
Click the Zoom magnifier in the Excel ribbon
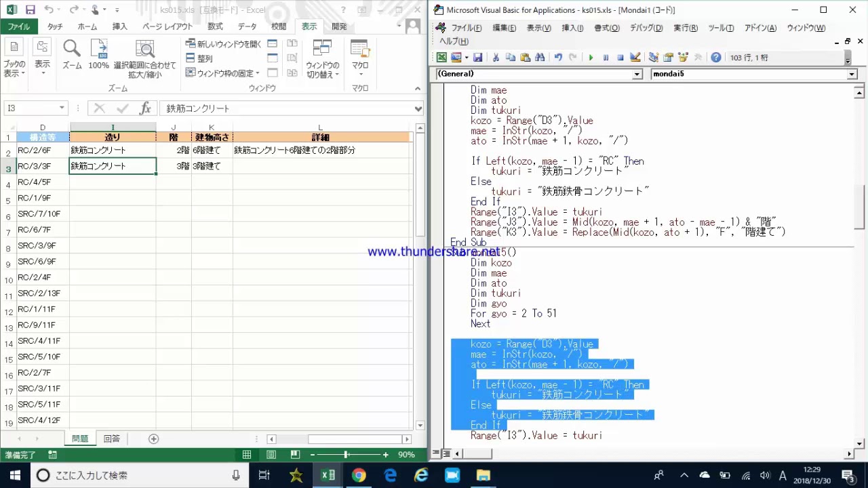72,54
